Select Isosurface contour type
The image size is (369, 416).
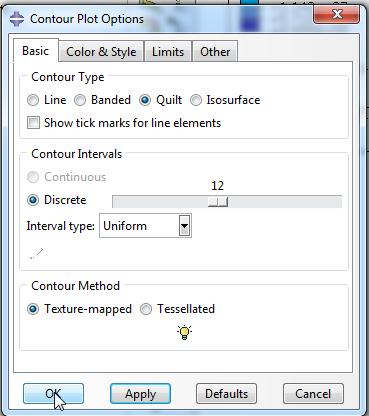pos(196,100)
